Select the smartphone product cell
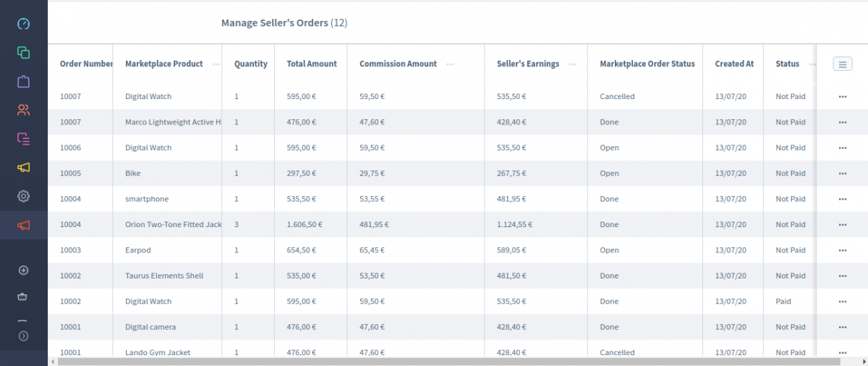868x366 pixels. [147, 199]
